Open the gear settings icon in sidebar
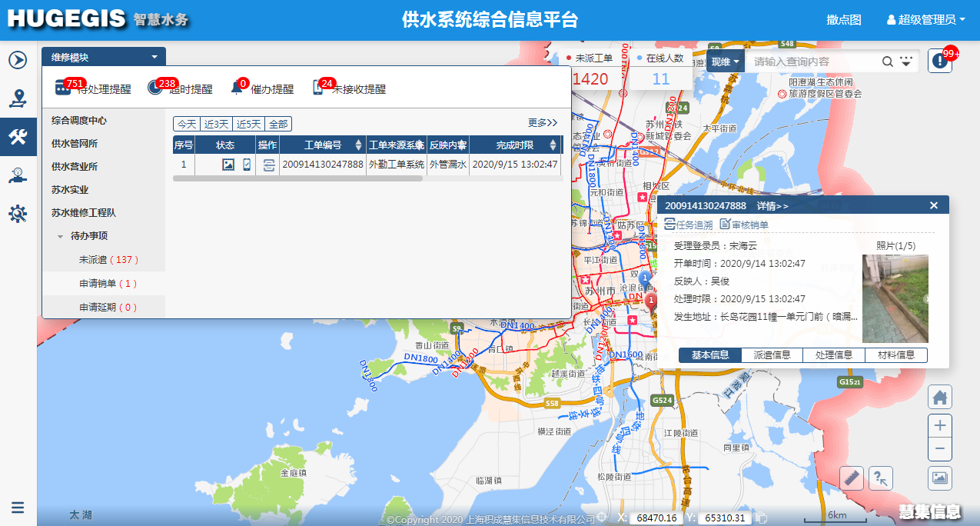This screenshot has height=526, width=980. 18,214
